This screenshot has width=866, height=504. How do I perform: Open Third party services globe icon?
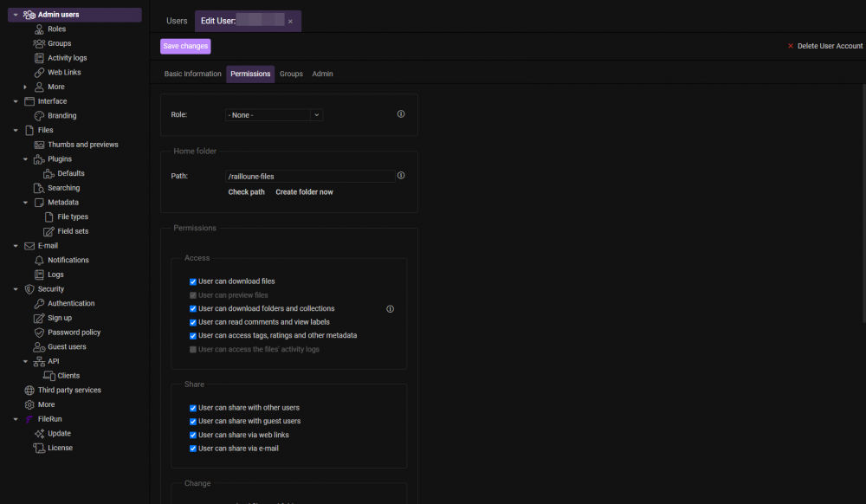coord(29,391)
